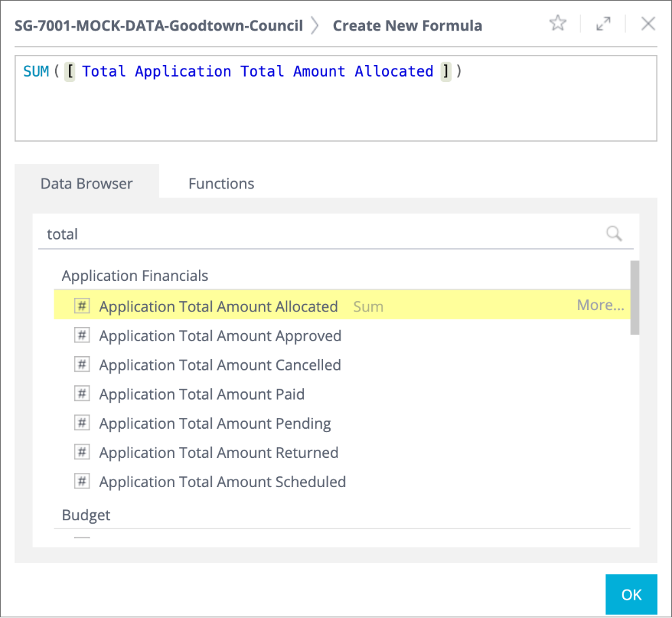Click numeric icon beside Application Total Amount Approved
The width and height of the screenshot is (672, 618).
[82, 335]
